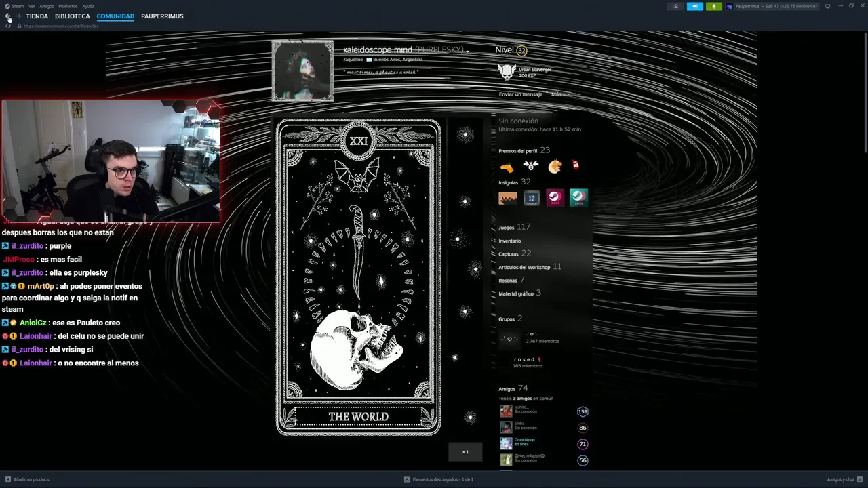Image resolution: width=868 pixels, height=488 pixels.
Task: Click mArt0p username in chat
Action: (41, 286)
